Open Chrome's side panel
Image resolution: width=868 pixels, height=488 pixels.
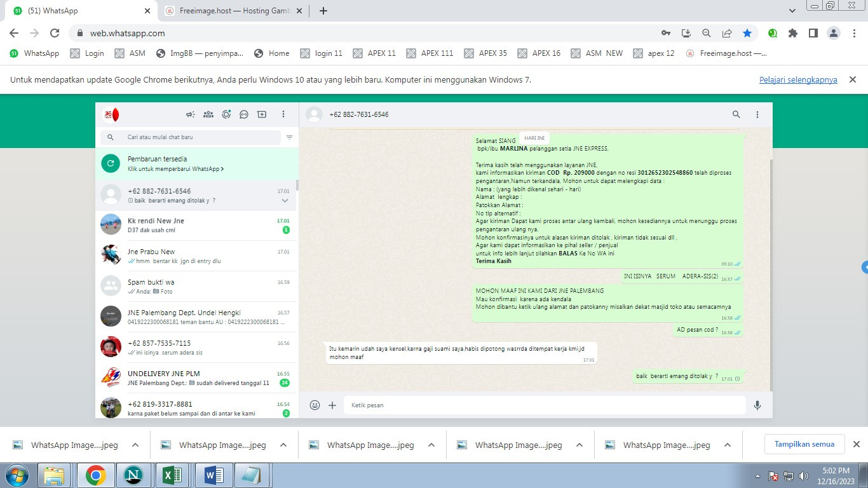(x=813, y=33)
